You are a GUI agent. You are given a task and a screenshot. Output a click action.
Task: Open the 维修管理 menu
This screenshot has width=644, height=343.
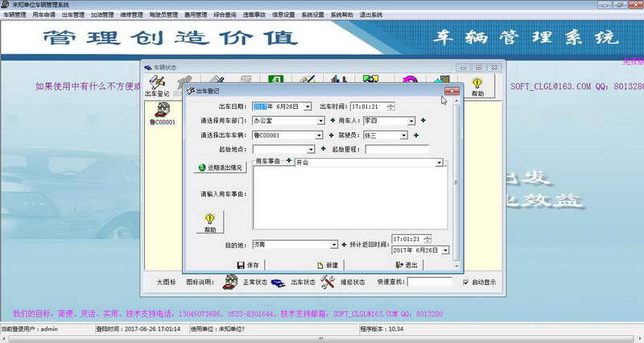click(x=131, y=14)
